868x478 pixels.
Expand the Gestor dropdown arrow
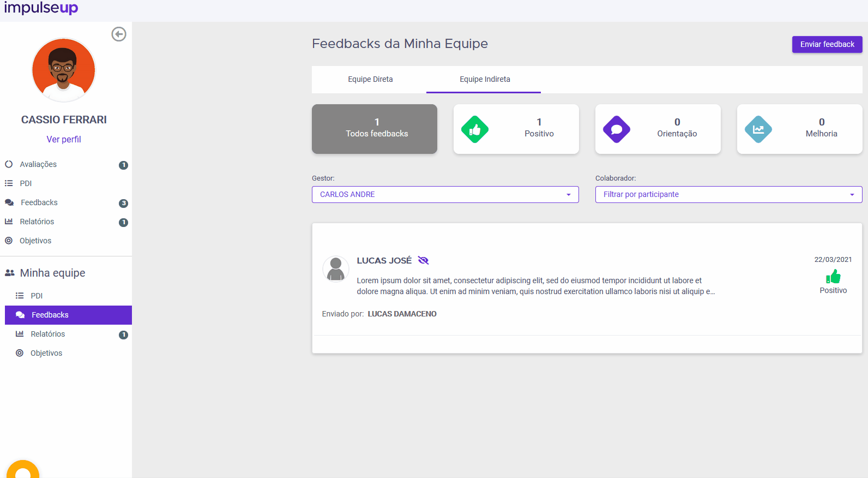pos(569,195)
